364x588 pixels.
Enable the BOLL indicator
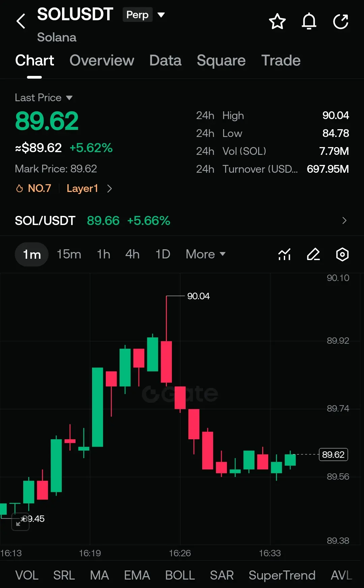[x=180, y=575]
